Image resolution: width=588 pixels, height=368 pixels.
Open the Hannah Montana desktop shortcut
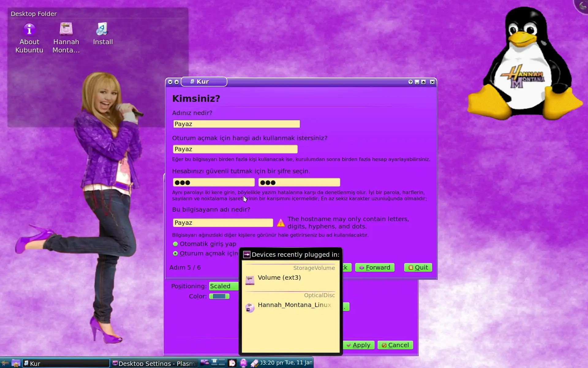click(66, 29)
